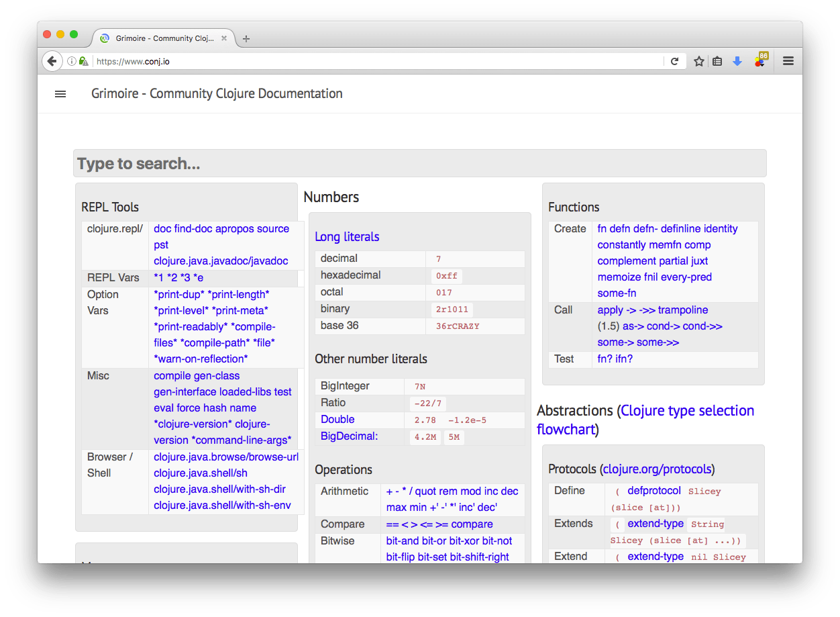Open the compare link in Compare row
This screenshot has height=617, width=840.
click(472, 524)
